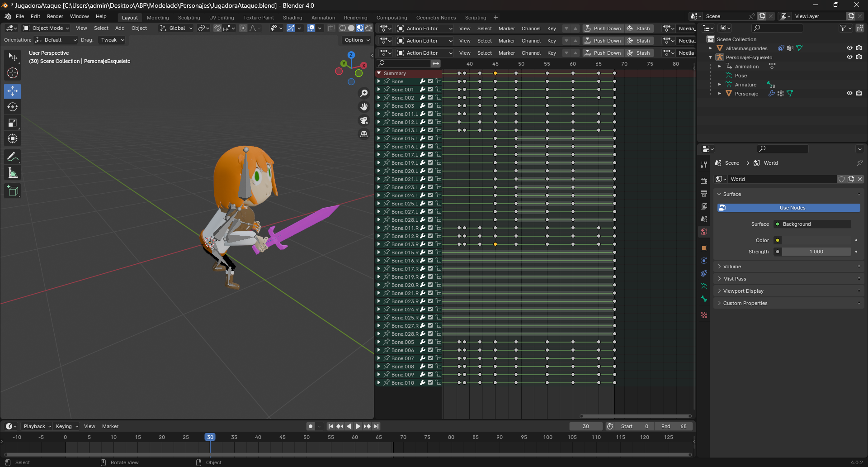Open the Render menu
The image size is (868, 467).
pyautogui.click(x=55, y=16)
